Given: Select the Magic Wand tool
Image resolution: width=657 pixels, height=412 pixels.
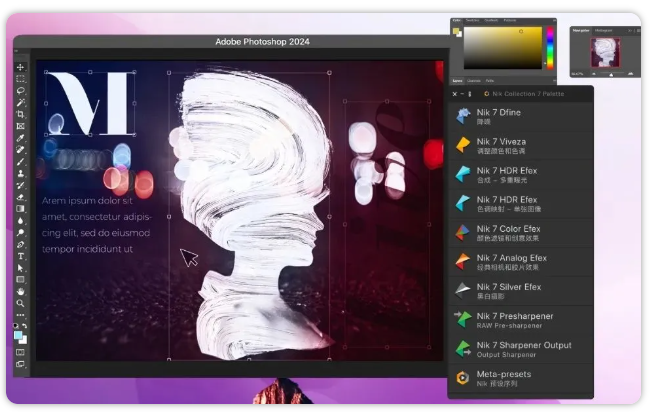Looking at the screenshot, I should pyautogui.click(x=20, y=102).
